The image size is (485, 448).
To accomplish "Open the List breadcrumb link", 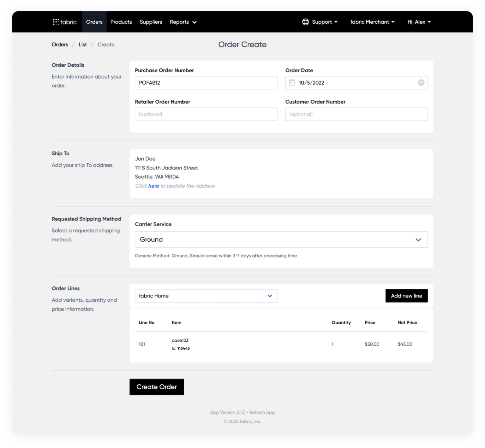I will (82, 44).
